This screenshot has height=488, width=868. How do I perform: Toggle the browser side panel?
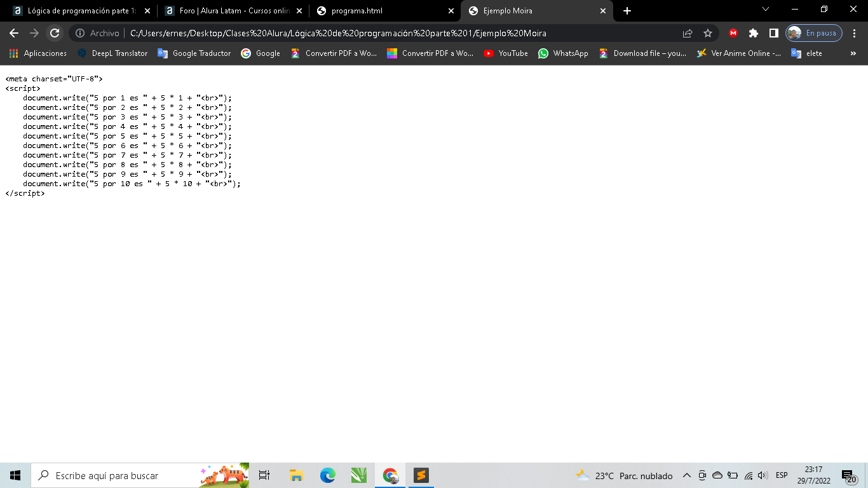[x=774, y=33]
